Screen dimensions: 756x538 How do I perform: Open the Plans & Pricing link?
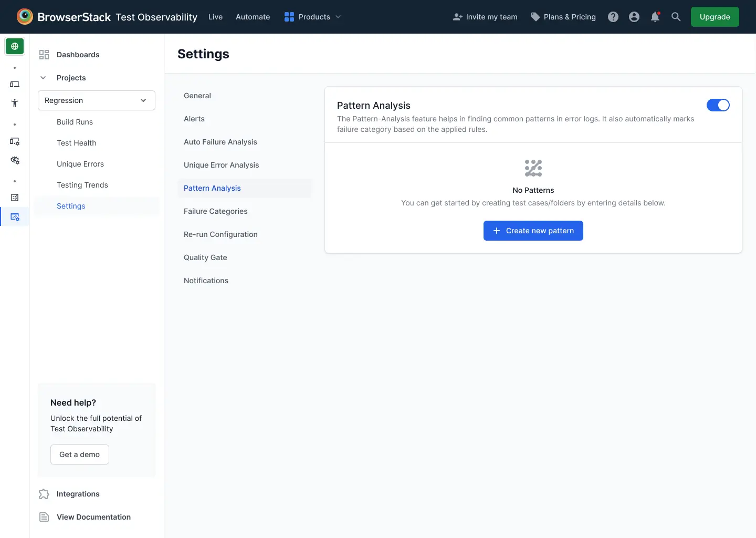click(x=570, y=17)
